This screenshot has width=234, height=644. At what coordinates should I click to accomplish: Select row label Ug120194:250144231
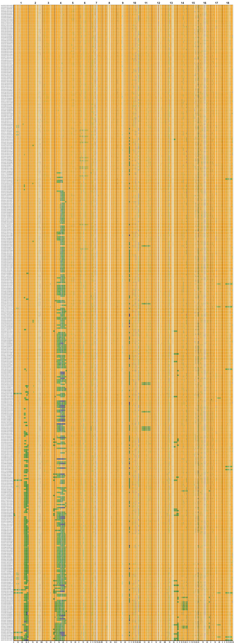point(7,640)
